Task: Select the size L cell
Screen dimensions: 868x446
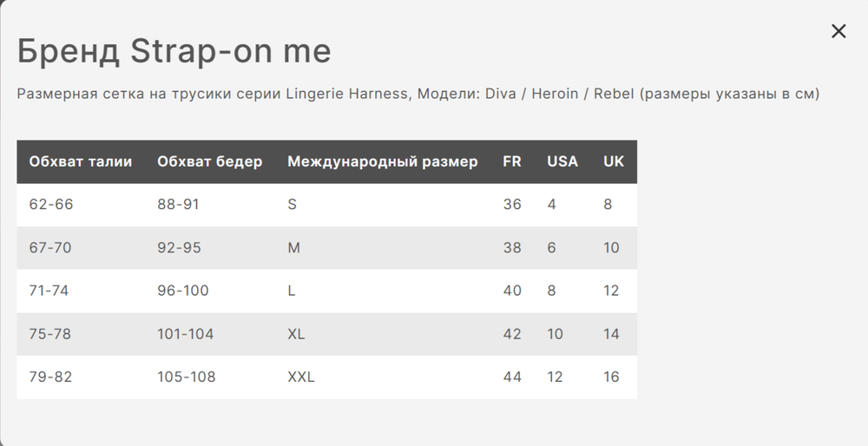Action: click(291, 291)
